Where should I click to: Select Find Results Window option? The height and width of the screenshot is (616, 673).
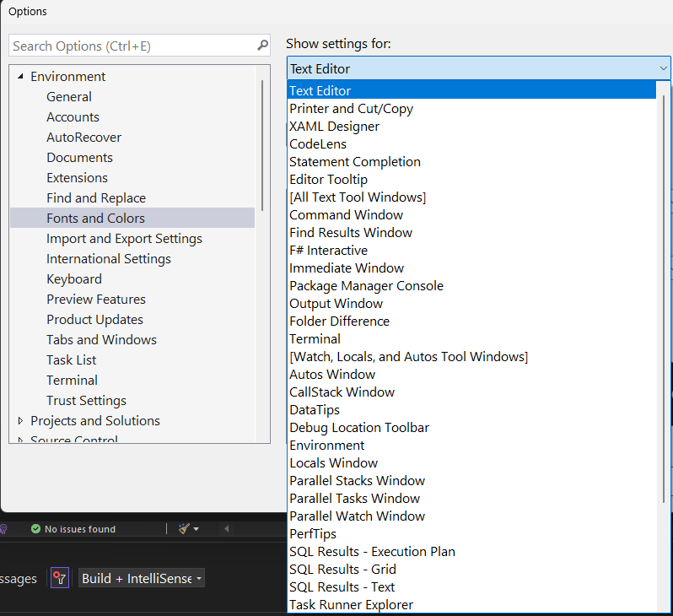click(471, 232)
